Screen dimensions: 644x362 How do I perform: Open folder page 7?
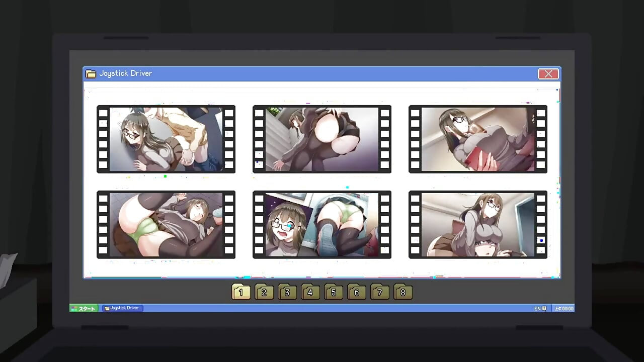point(379,292)
